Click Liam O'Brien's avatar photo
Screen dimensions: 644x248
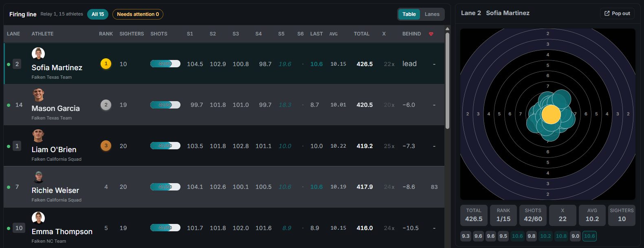(x=38, y=136)
